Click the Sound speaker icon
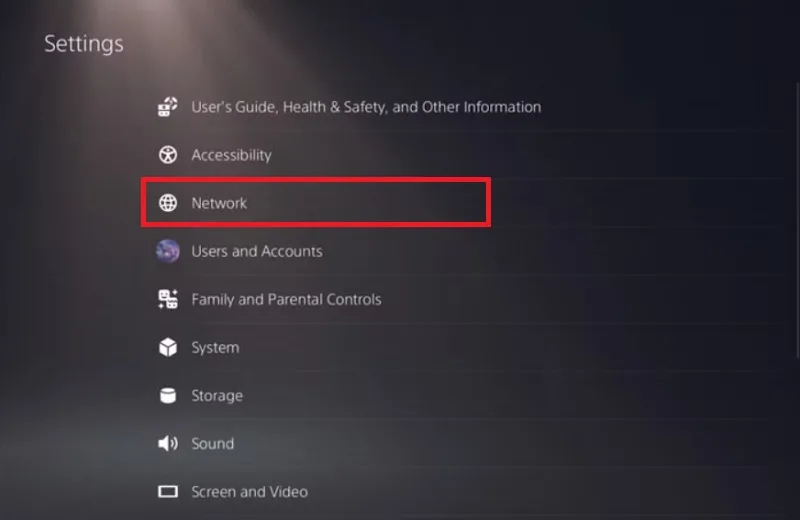800x520 pixels. coord(168,443)
